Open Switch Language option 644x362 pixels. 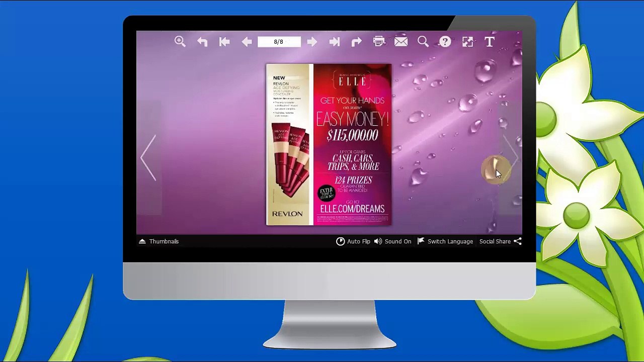[x=445, y=241]
